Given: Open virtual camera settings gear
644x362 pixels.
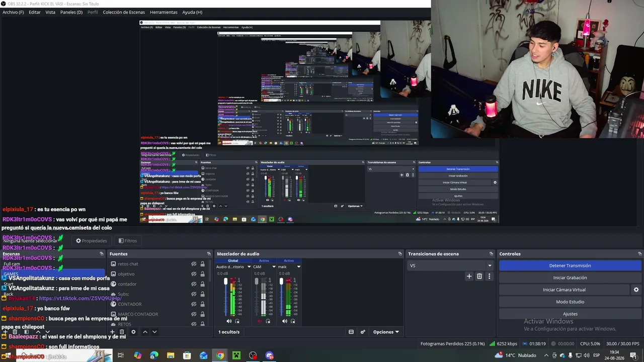Looking at the screenshot, I should (636, 290).
